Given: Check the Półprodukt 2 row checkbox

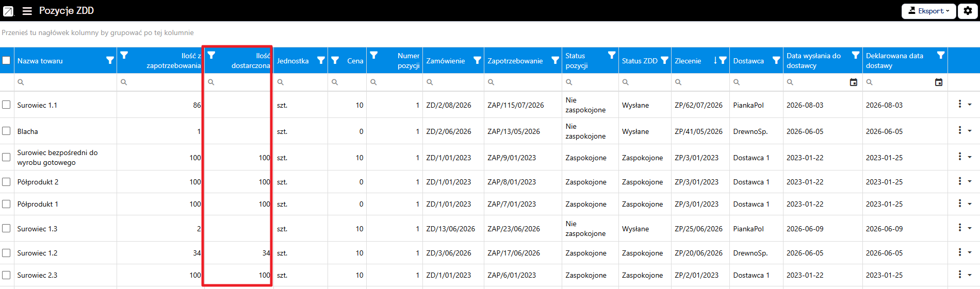Looking at the screenshot, I should 6,182.
